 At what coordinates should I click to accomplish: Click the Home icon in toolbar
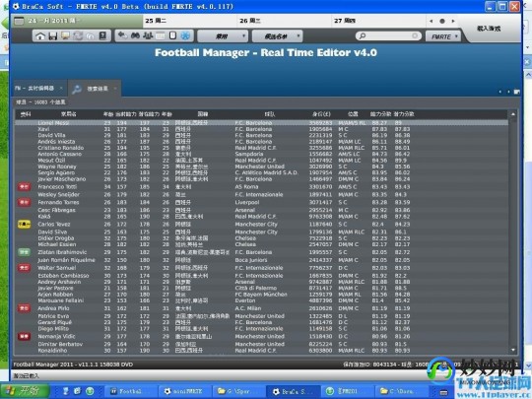tap(40, 36)
